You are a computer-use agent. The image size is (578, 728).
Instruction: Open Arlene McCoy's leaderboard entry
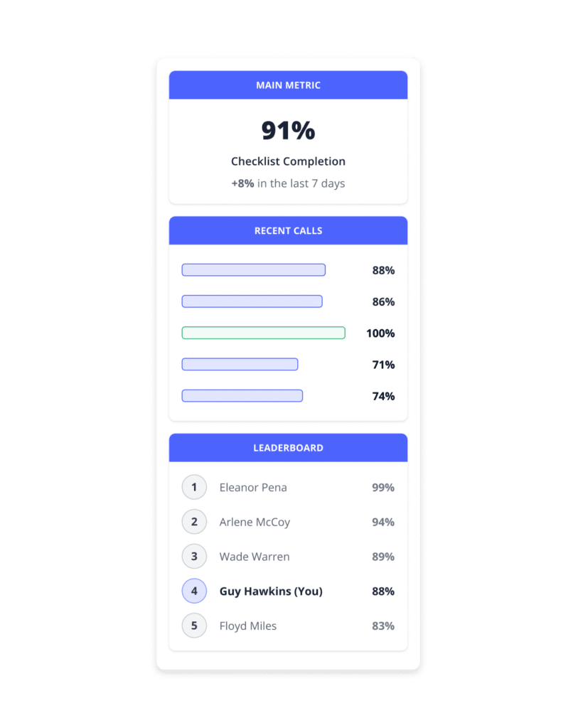tap(289, 522)
